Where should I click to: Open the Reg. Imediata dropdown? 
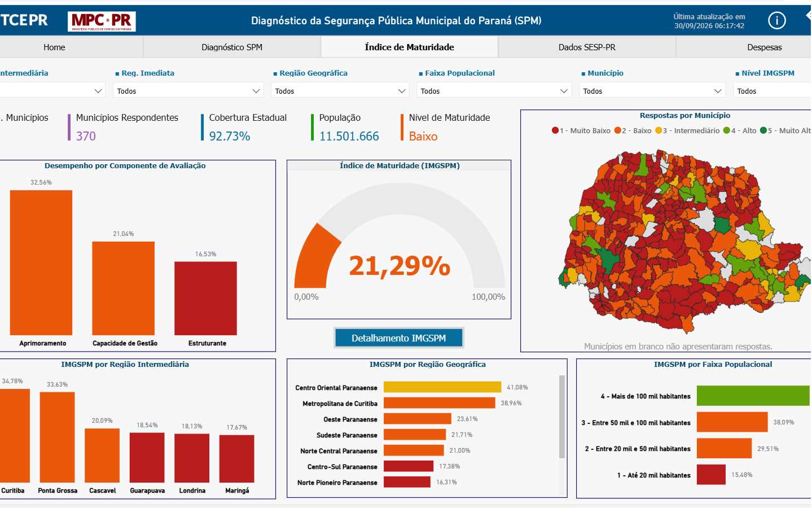click(188, 90)
